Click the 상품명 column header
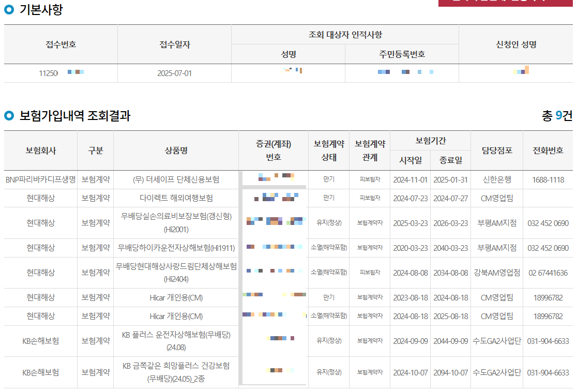 (176, 150)
